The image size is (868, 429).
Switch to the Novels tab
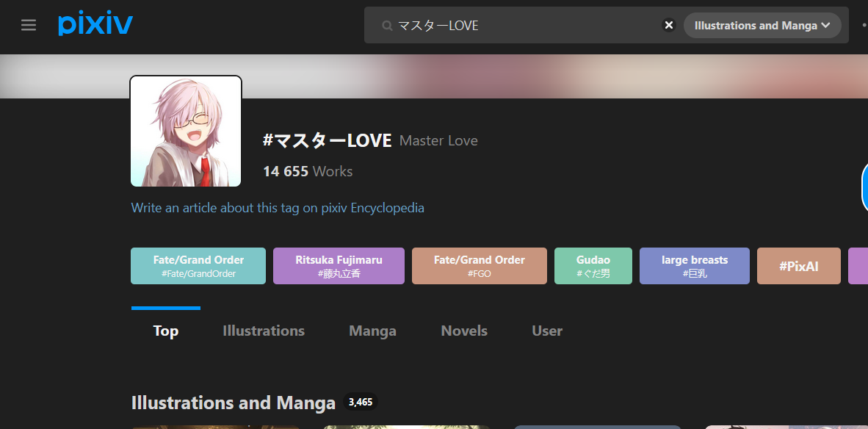tap(464, 331)
